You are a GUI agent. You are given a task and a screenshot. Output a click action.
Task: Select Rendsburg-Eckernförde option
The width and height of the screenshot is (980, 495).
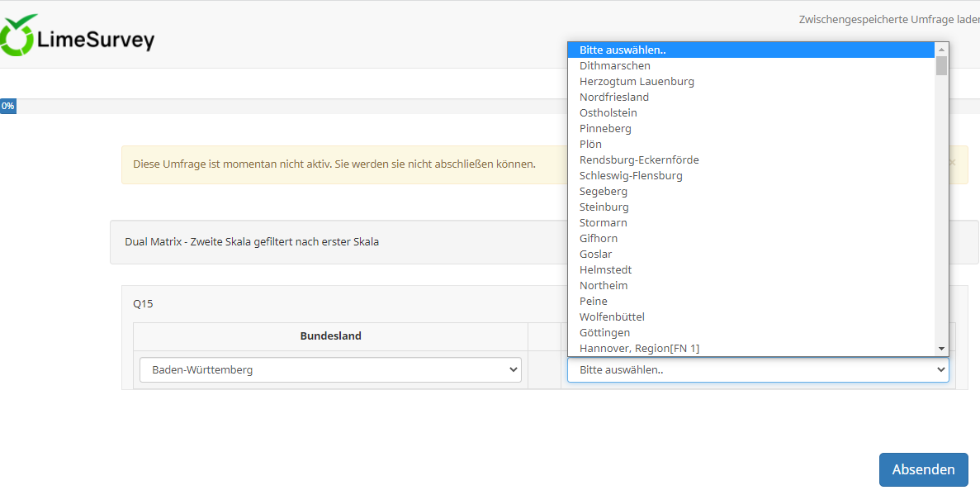click(639, 160)
